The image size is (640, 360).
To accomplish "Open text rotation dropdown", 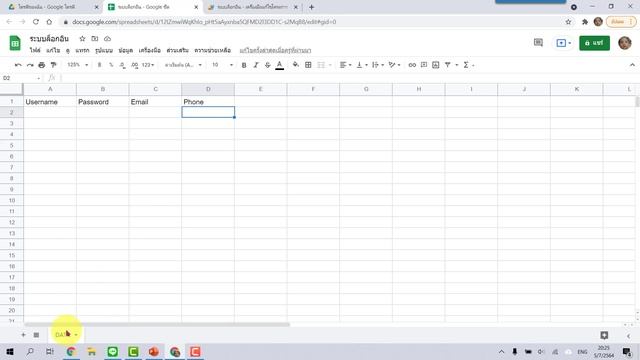I will (394, 65).
